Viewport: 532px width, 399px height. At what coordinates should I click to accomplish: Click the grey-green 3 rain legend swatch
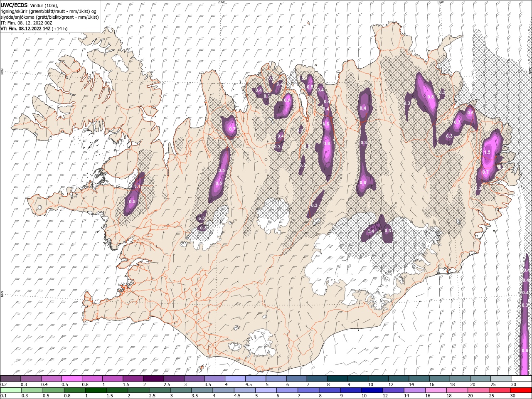point(181,390)
